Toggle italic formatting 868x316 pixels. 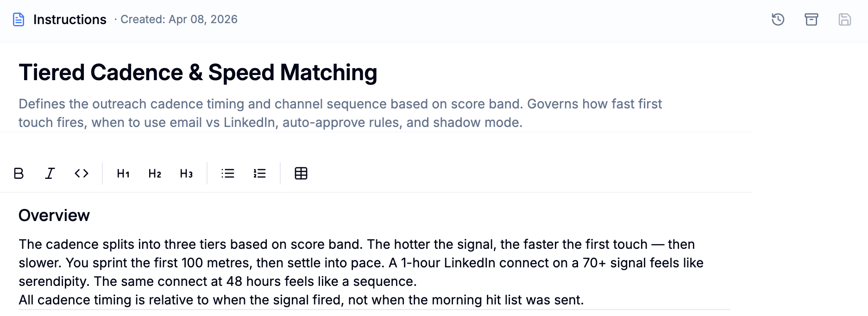click(50, 173)
